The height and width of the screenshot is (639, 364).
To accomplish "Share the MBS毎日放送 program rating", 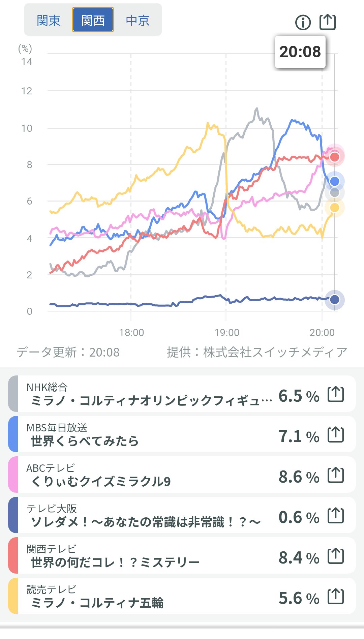I will pos(336,435).
